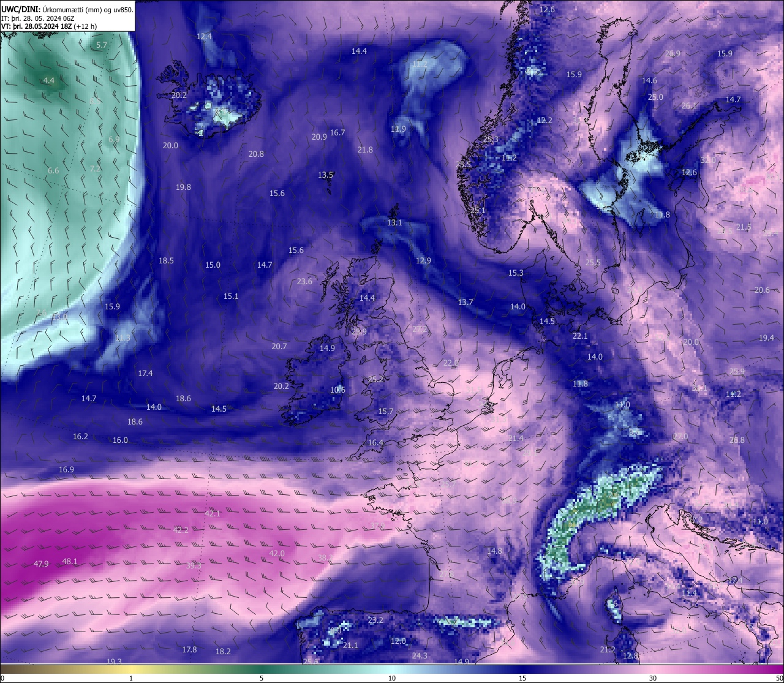Click the 21.5 value label
This screenshot has height=683, width=784.
click(x=743, y=227)
